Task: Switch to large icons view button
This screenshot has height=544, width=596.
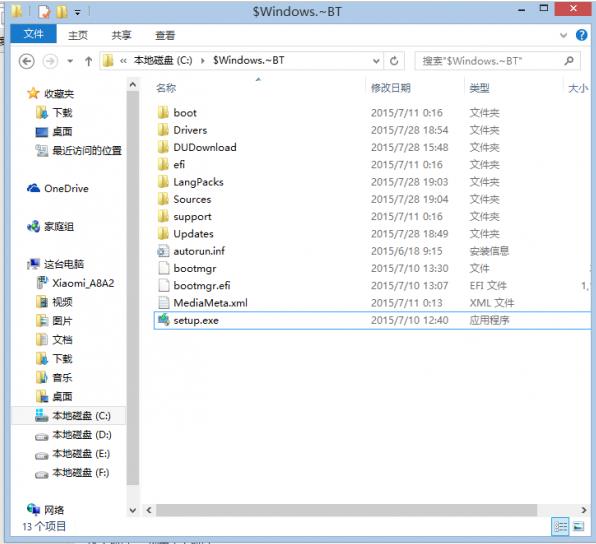Action: (579, 527)
